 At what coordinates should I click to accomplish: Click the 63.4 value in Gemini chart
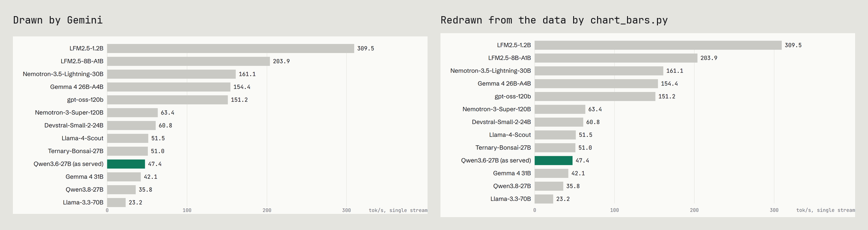pos(167,113)
